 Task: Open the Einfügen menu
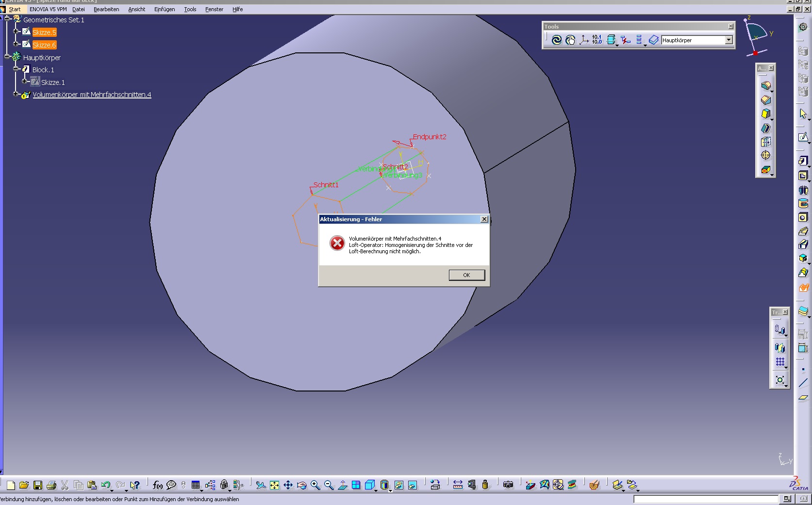[x=165, y=9]
